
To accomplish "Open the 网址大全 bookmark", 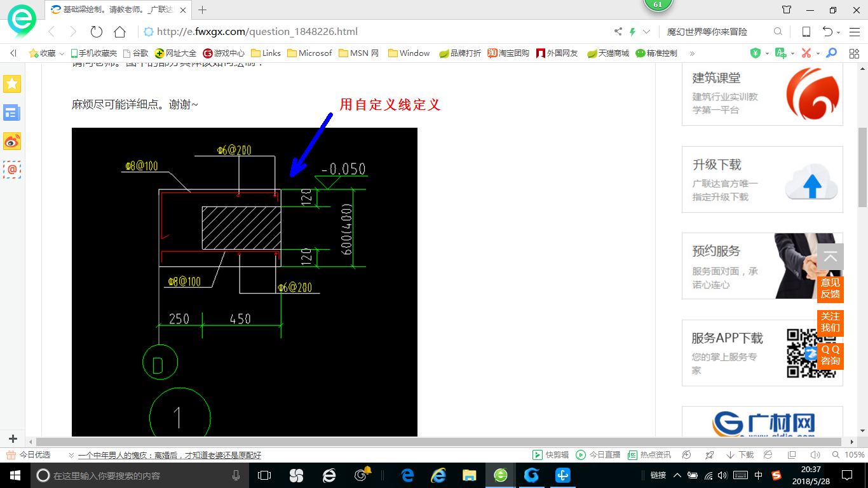I will click(x=176, y=53).
